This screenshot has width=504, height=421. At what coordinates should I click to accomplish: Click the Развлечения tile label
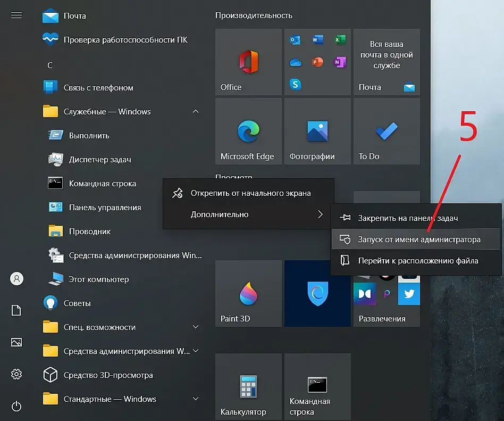[x=382, y=319]
